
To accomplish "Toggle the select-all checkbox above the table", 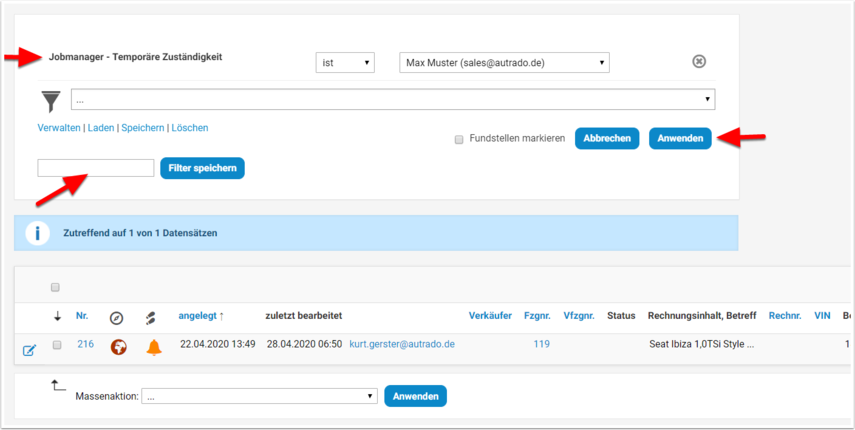I will (x=56, y=288).
